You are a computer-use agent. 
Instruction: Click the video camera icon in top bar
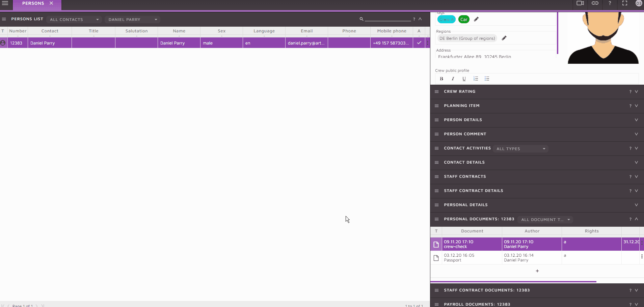580,3
